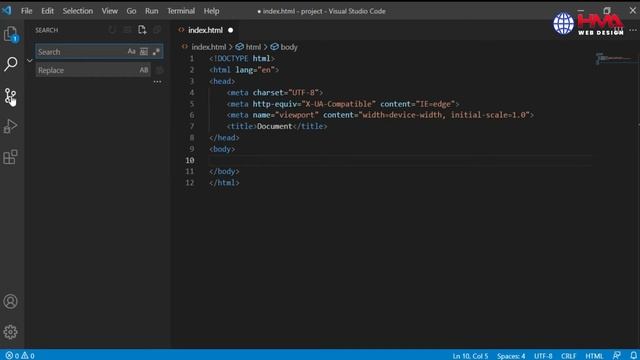Click the "IE=edge" content value on line 5

[x=436, y=104]
